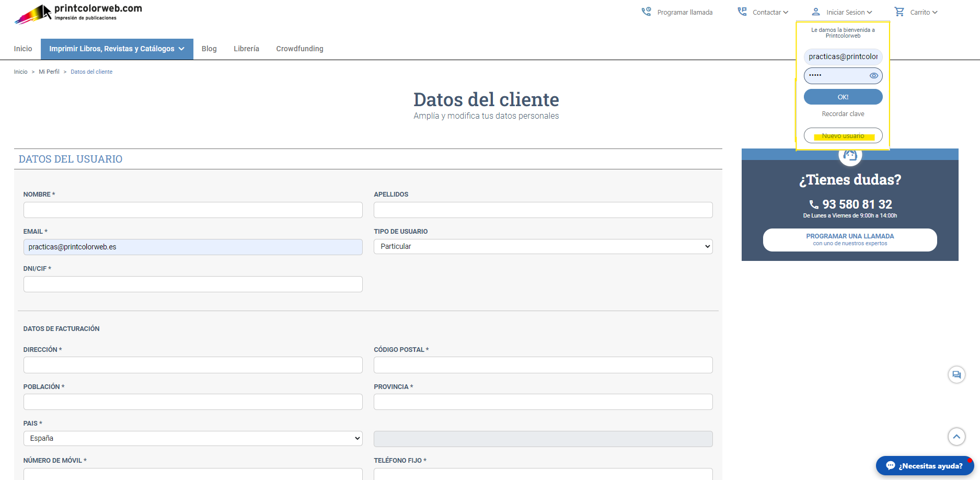This screenshot has height=480, width=980.
Task: Click the OK! login button
Action: [x=843, y=97]
